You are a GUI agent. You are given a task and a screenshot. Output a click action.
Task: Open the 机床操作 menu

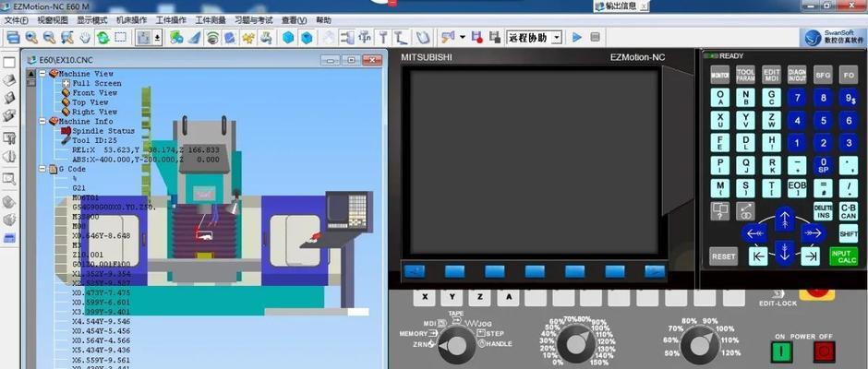132,20
